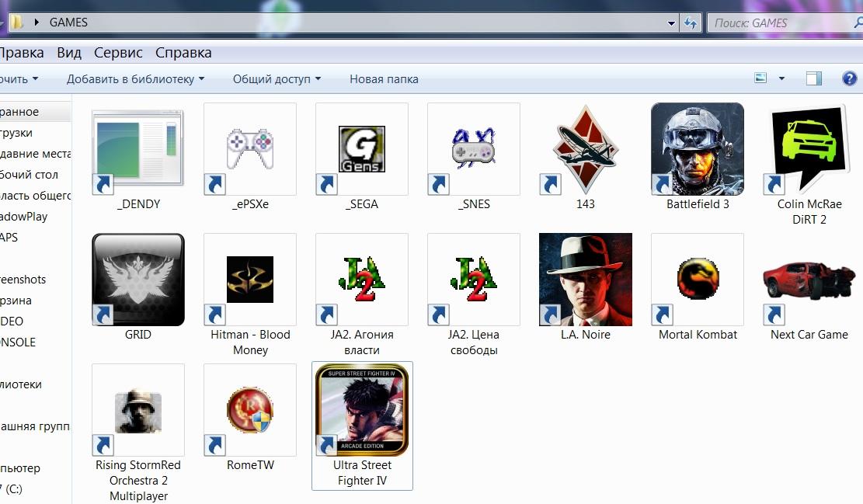Click the folder icon in address bar
Image resolution: width=863 pixels, height=504 pixels.
[17, 23]
